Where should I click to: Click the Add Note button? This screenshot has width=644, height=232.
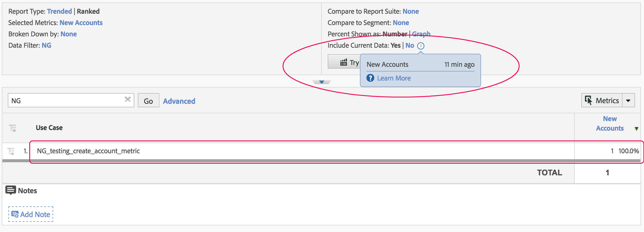31,214
